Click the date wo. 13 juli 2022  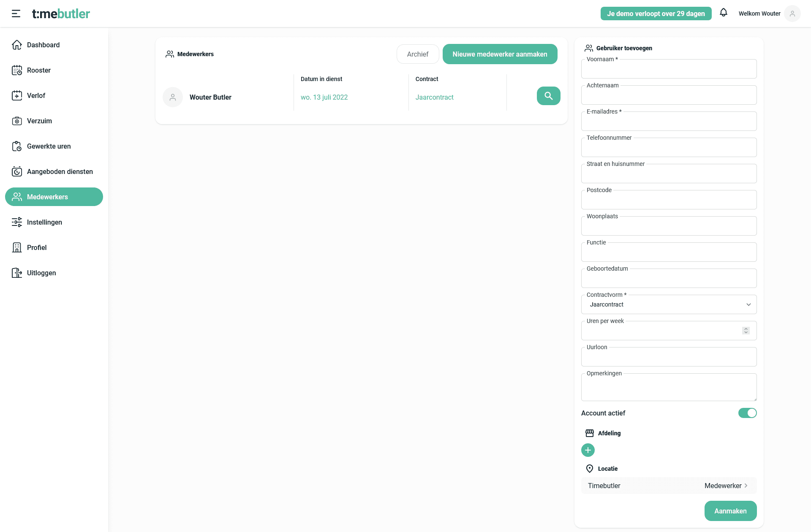point(324,97)
